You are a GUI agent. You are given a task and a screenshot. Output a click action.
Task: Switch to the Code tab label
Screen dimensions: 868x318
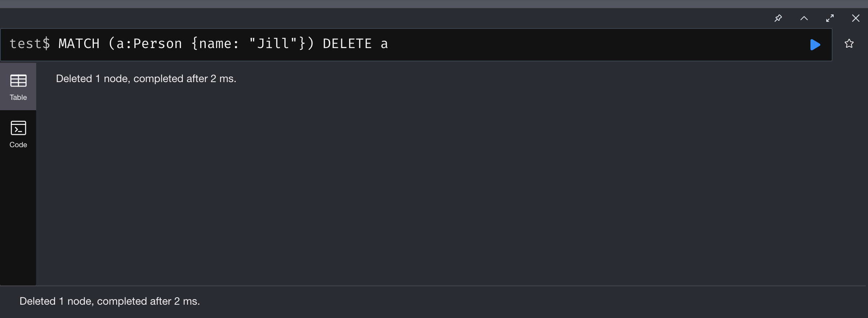click(18, 145)
